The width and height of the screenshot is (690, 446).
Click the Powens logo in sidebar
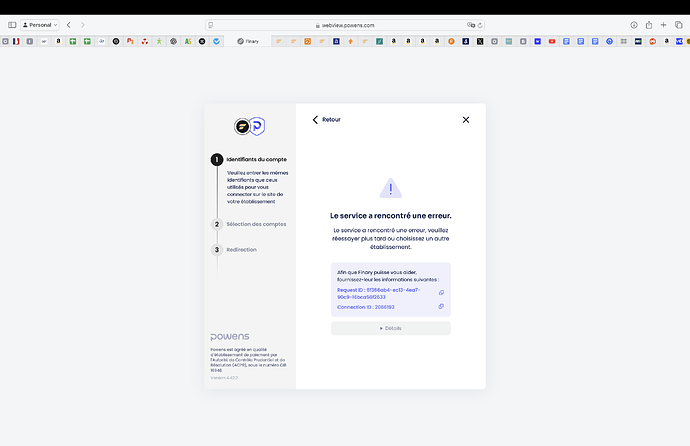coord(230,336)
